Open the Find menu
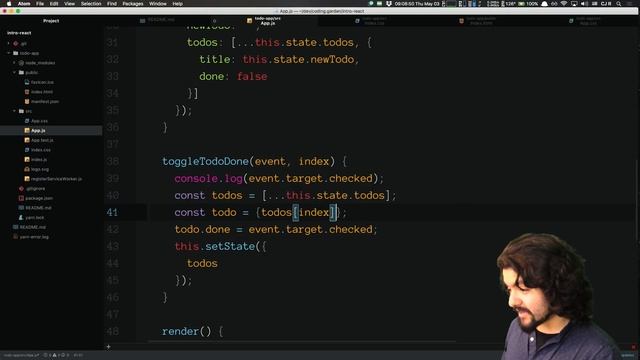Image resolution: width=640 pixels, height=360 pixels. (111, 4)
